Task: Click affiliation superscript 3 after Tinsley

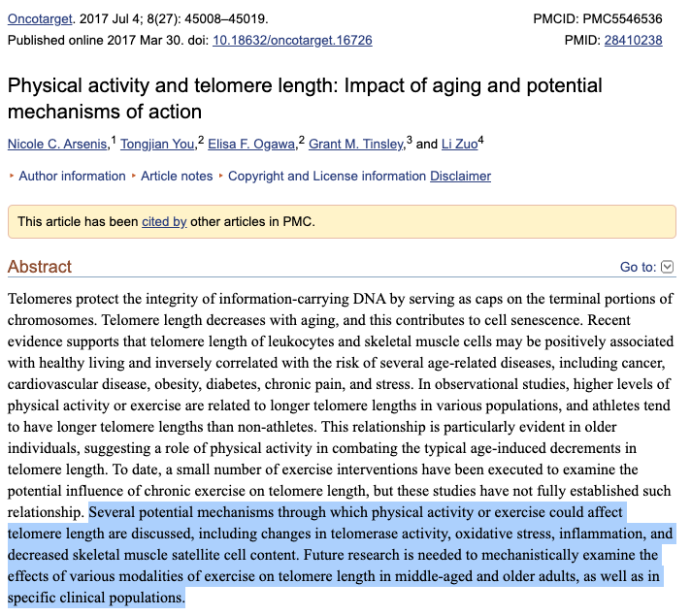Action: coord(410,141)
